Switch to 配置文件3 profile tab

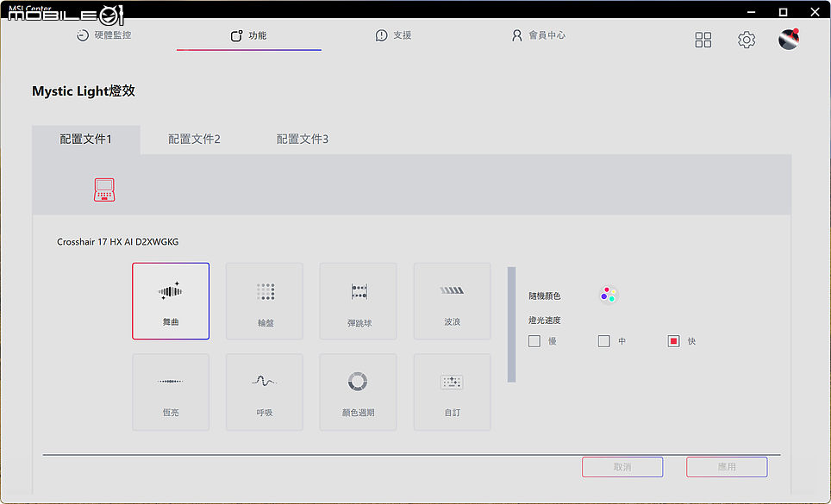[x=302, y=140]
